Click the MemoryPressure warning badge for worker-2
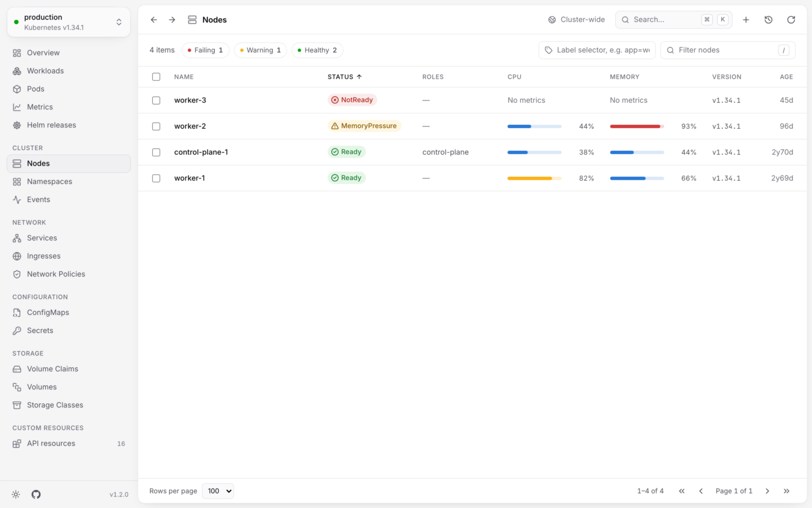 pos(364,126)
